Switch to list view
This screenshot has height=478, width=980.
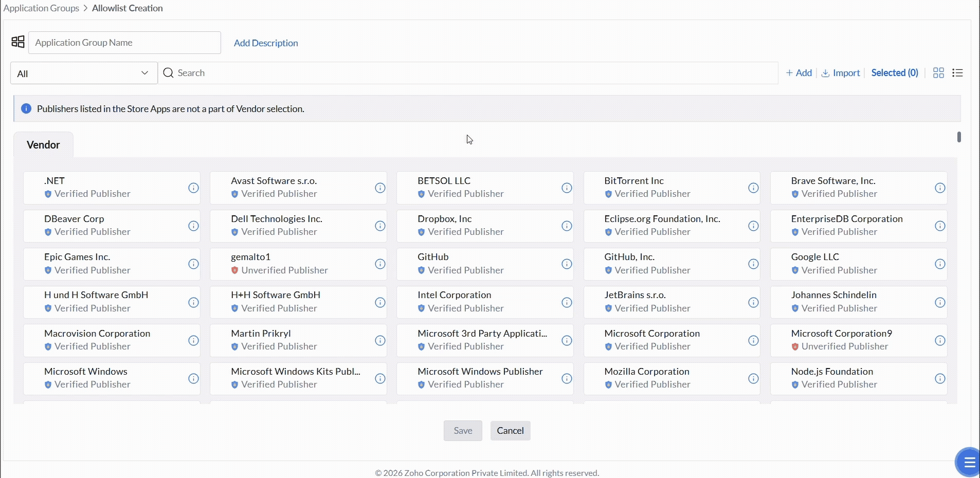pos(957,73)
